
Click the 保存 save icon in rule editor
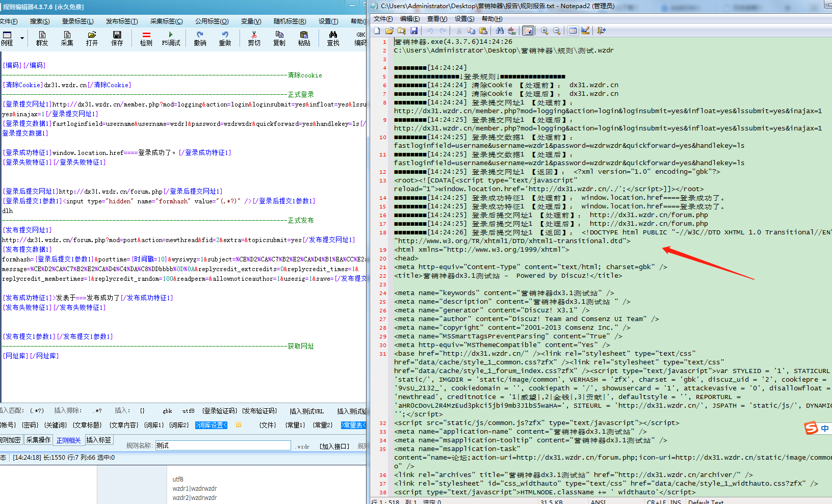pos(117,38)
